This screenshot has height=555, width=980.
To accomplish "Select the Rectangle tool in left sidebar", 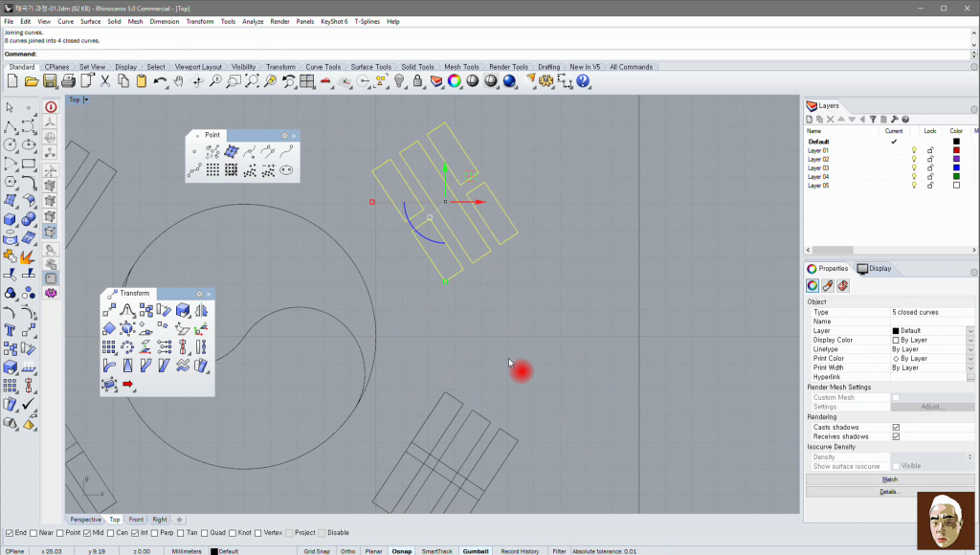I will pyautogui.click(x=29, y=164).
